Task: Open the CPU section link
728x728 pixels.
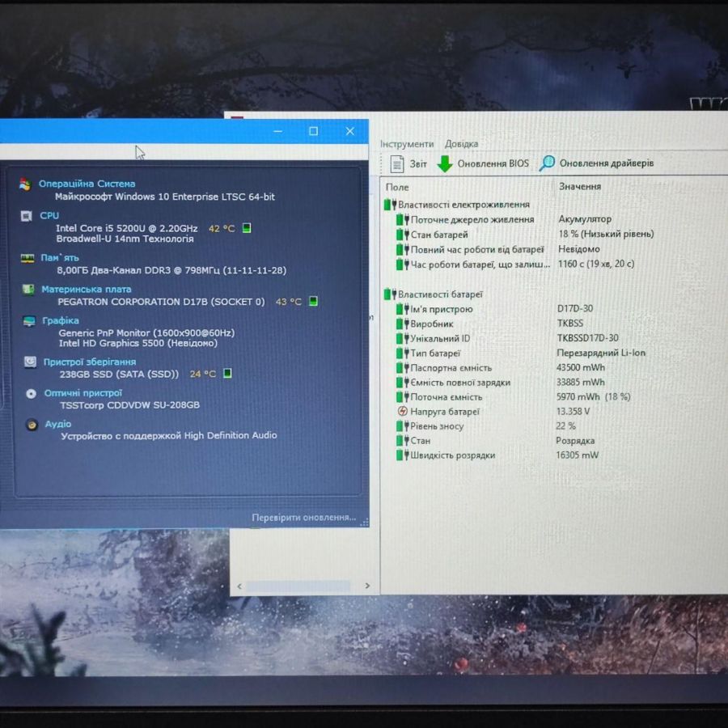Action: click(x=49, y=215)
